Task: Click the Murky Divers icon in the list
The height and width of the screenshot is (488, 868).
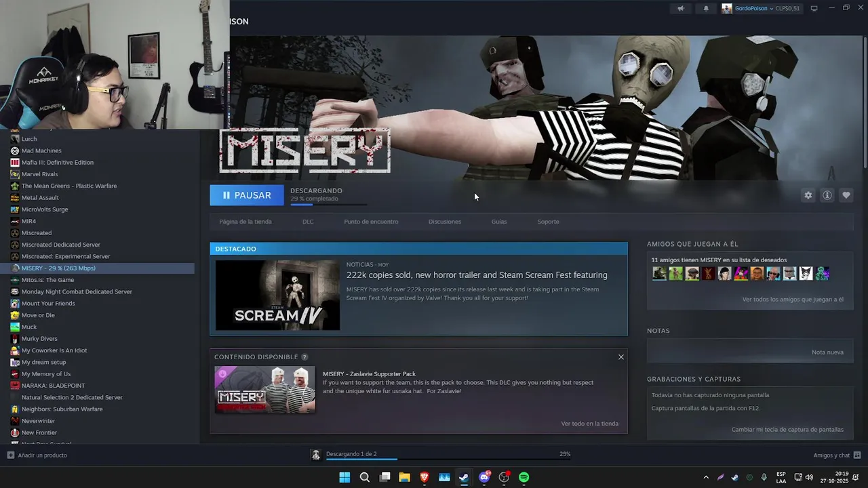Action: coord(15,339)
